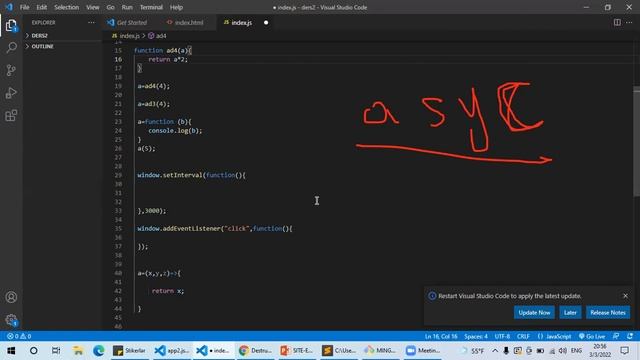
Task: Open the Manage gear icon
Action: pos(11,320)
